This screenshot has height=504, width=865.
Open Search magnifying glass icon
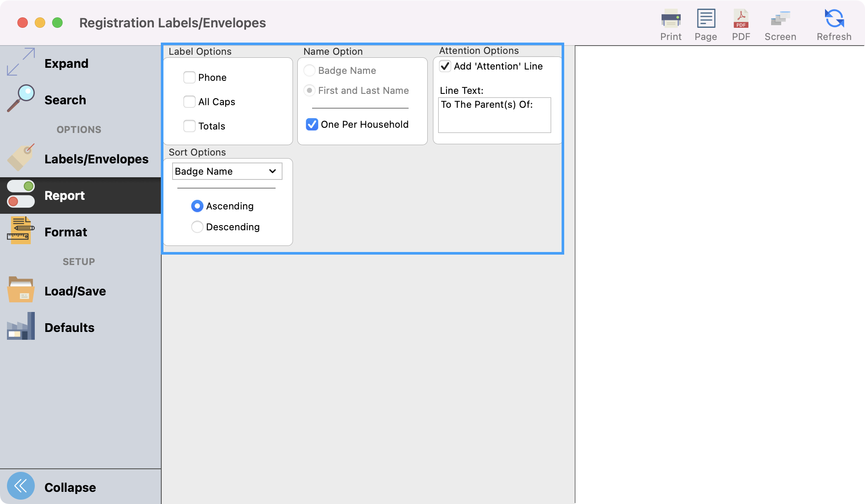pyautogui.click(x=21, y=99)
